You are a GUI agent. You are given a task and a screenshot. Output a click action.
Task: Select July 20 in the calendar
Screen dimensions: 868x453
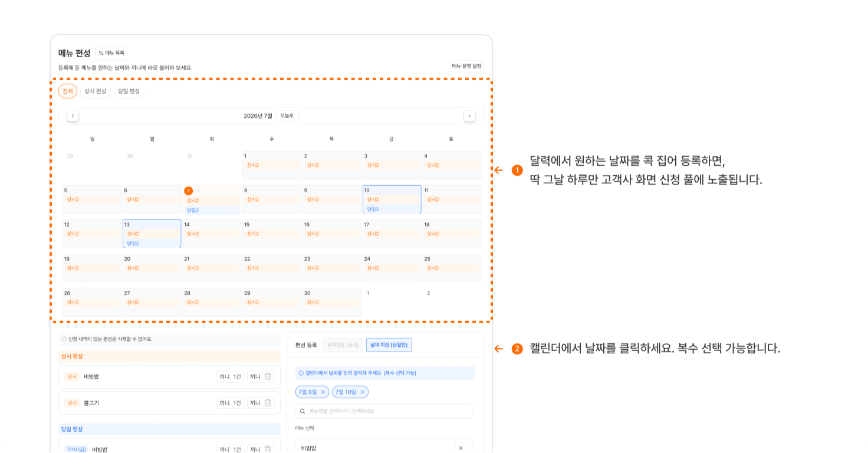coord(152,268)
